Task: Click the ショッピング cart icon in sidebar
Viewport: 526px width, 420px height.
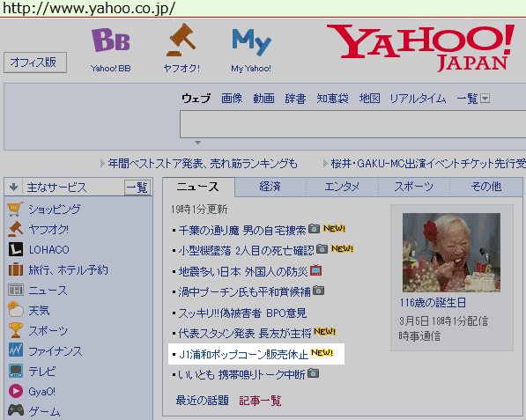Action: 16,210
